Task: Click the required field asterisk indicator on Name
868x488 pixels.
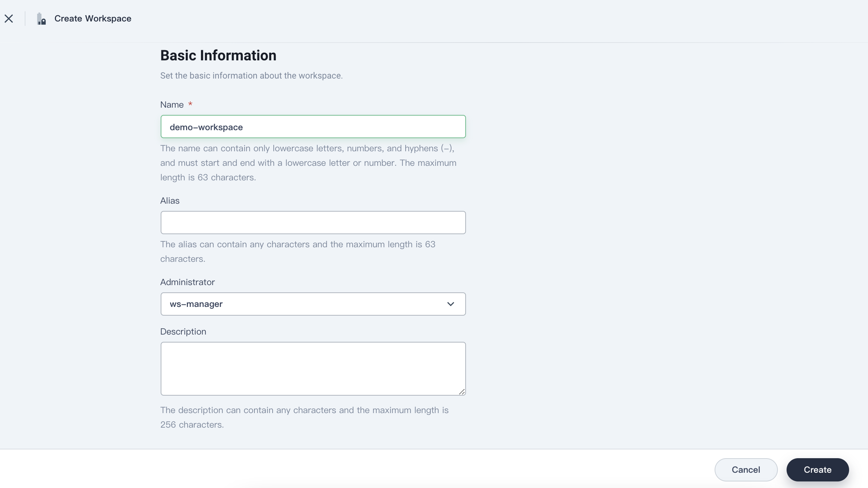Action: click(190, 105)
